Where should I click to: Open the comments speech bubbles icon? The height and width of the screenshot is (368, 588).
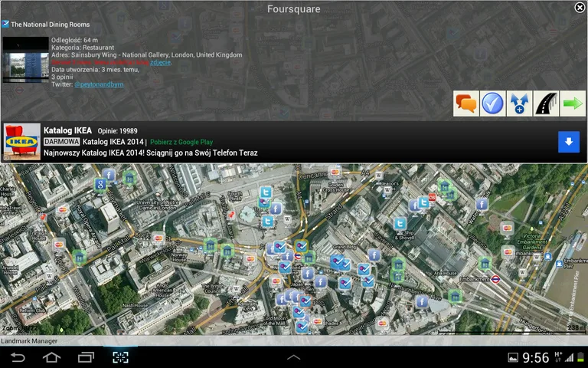[x=466, y=103]
